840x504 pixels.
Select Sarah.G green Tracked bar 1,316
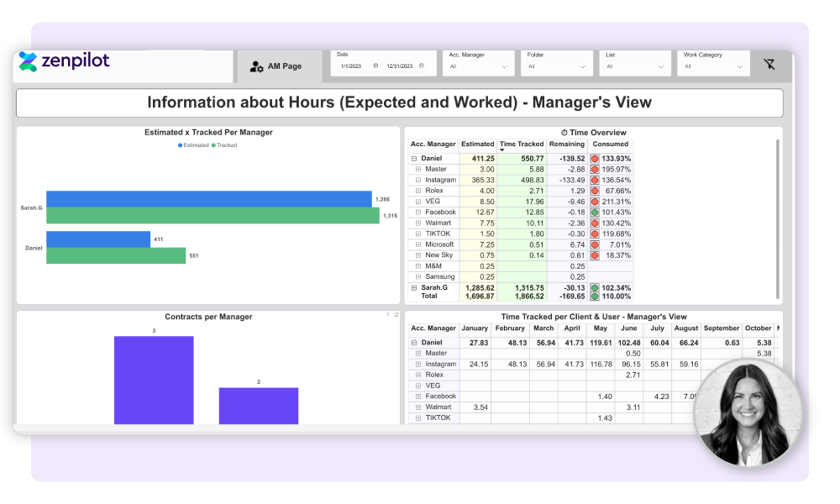213,215
